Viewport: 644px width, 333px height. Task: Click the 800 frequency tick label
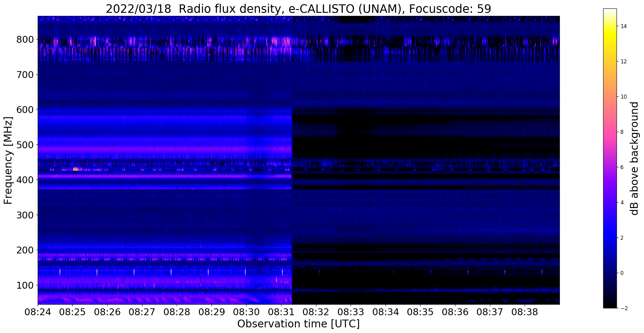24,39
